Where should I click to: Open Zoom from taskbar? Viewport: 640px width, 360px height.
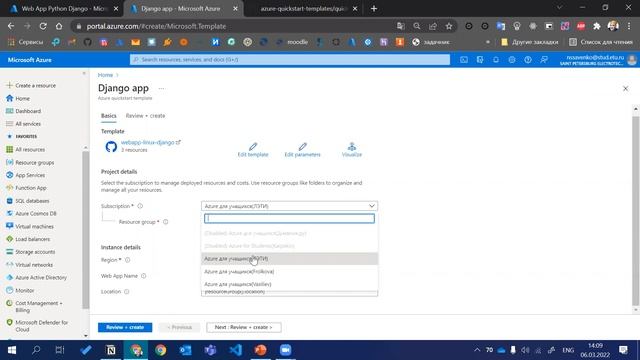tap(285, 350)
